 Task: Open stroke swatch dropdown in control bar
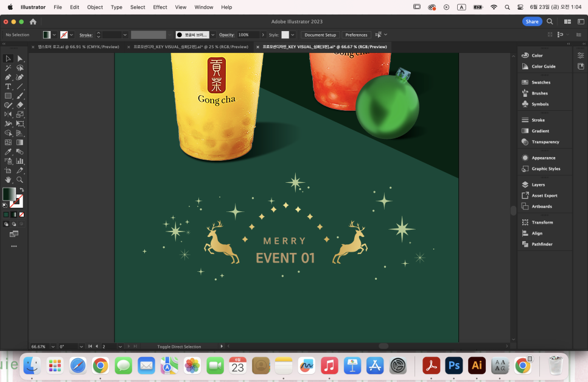[x=71, y=35]
